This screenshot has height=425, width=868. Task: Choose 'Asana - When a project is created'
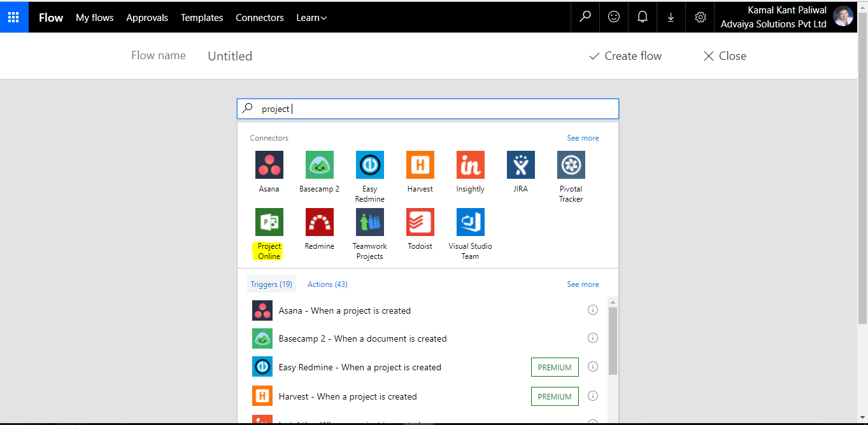(345, 310)
